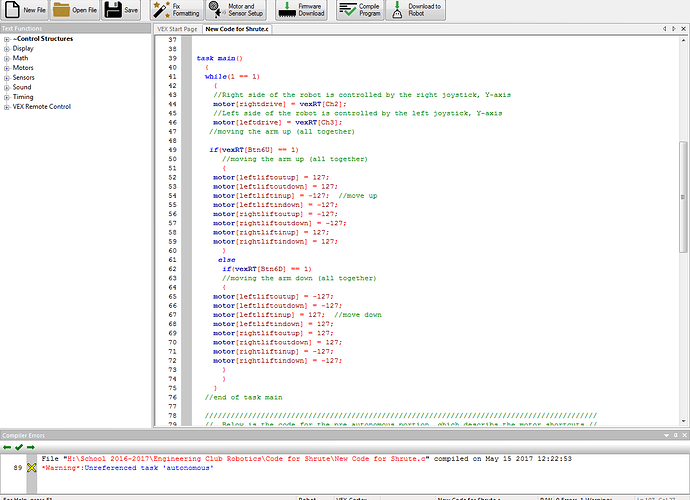
Task: Click the editor vertical scrollbar thumb
Action: pyautogui.click(x=683, y=197)
